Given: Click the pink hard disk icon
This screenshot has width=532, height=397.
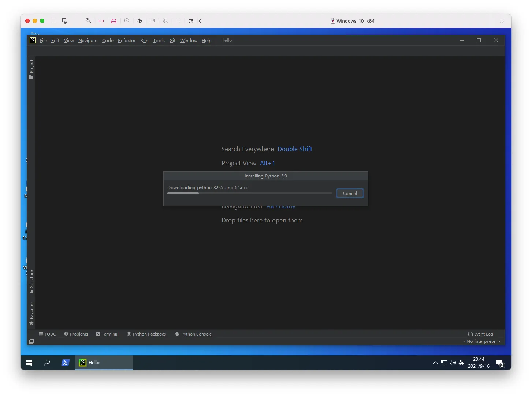Looking at the screenshot, I should pyautogui.click(x=114, y=21).
